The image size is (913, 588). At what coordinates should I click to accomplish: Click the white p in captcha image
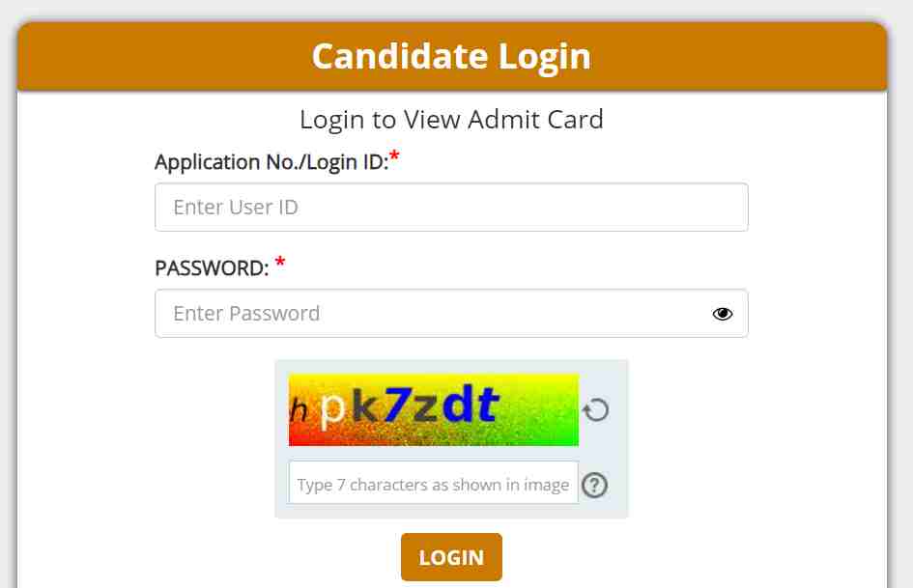(331, 412)
